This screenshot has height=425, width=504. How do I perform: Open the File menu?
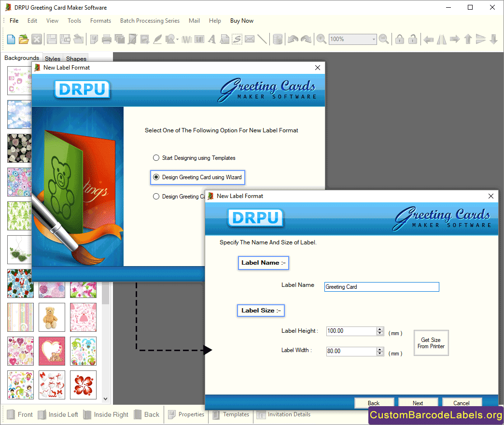pyautogui.click(x=14, y=21)
